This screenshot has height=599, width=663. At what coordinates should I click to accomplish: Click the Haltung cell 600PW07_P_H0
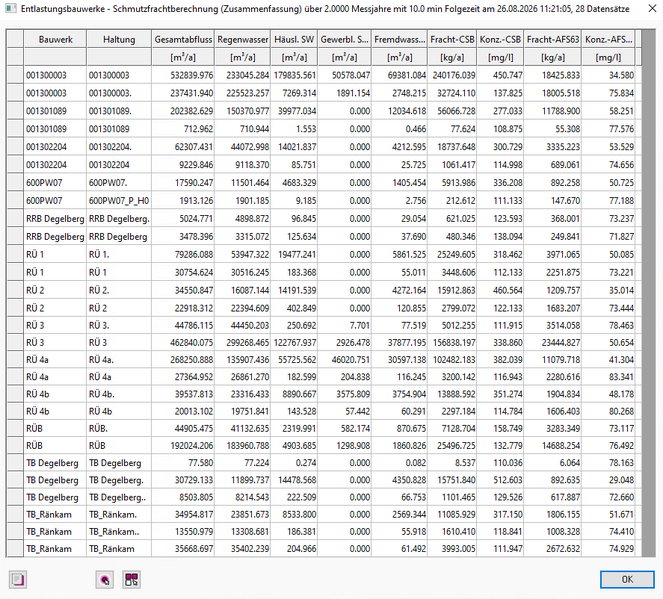pos(119,200)
